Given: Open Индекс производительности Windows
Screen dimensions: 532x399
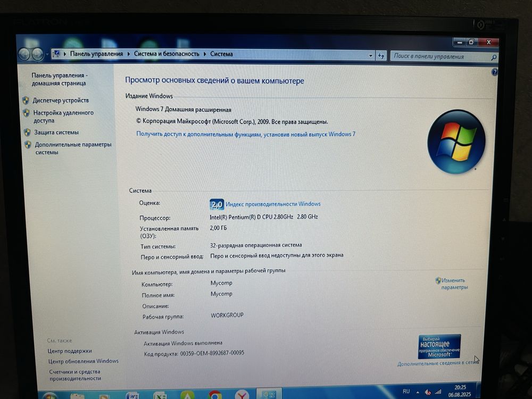Looking at the screenshot, I should point(273,204).
